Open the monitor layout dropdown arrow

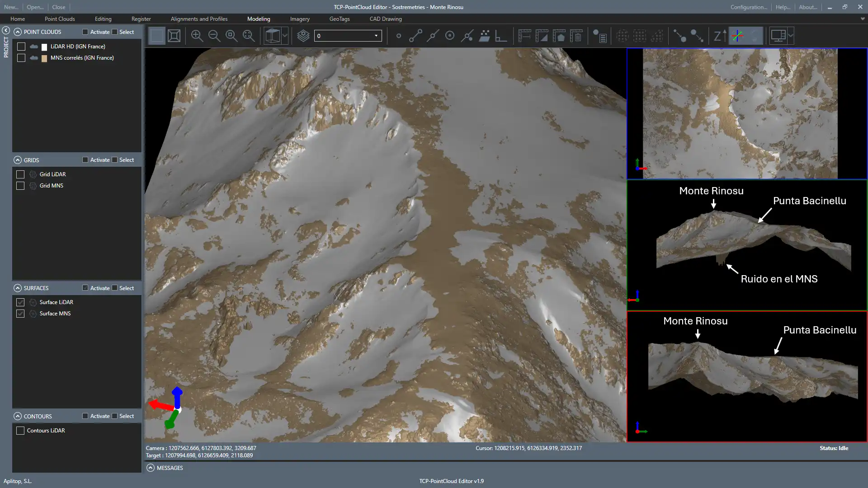pos(790,36)
